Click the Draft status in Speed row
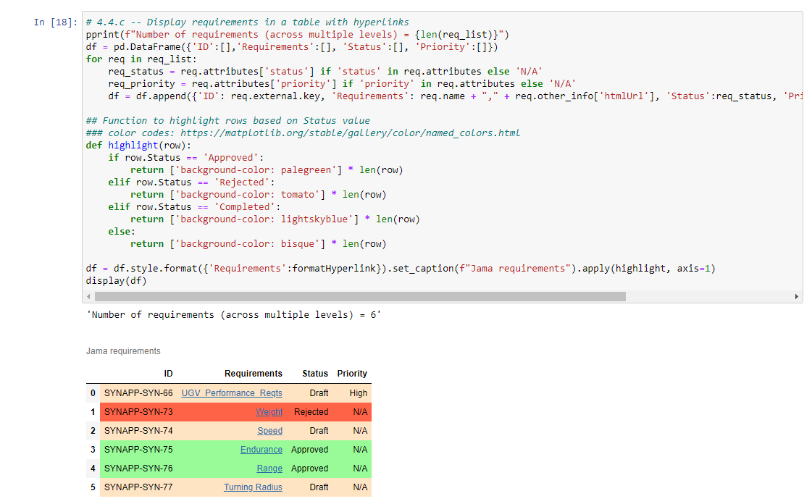The height and width of the screenshot is (504, 812). (319, 431)
